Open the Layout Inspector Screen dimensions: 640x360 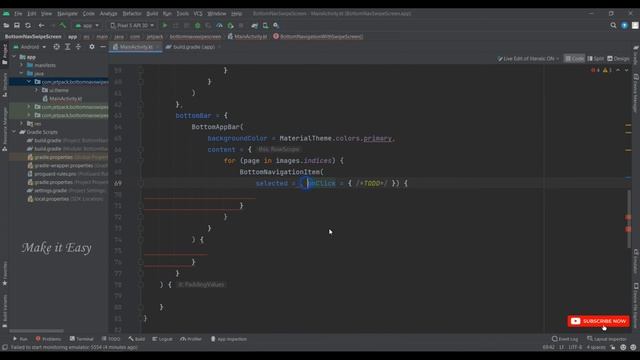606,339
